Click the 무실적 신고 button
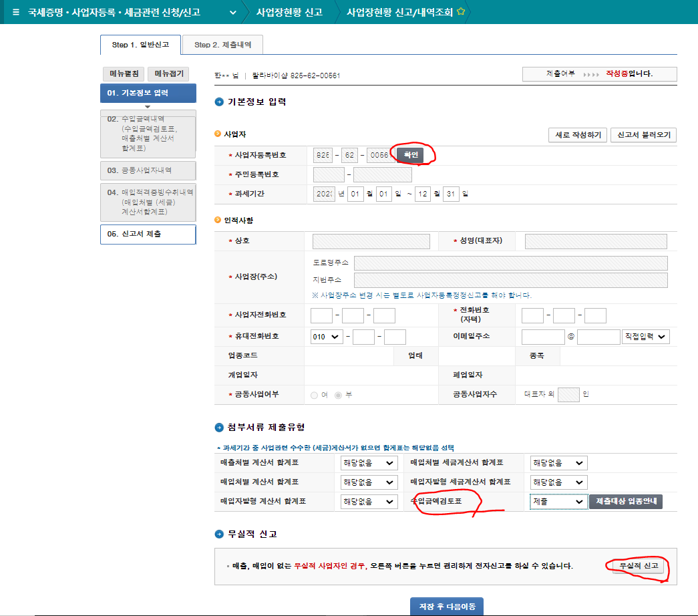Screen dimensions: 698x616 639,566
